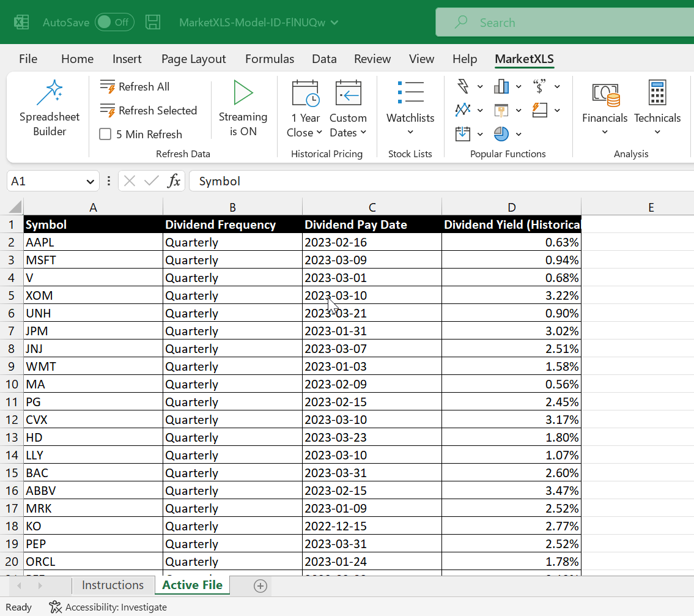Click the orange lightning sheet icon
This screenshot has height=616, width=694.
click(x=539, y=110)
